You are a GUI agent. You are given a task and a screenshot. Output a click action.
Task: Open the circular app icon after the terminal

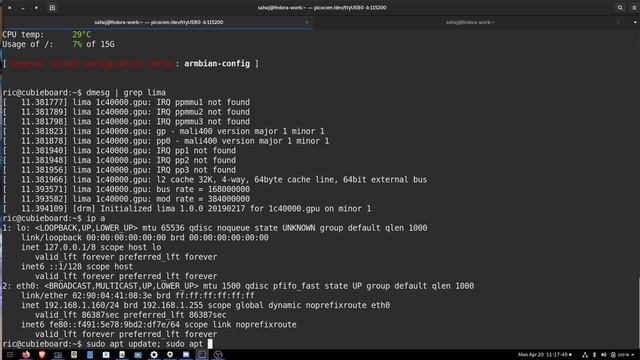(x=218, y=355)
